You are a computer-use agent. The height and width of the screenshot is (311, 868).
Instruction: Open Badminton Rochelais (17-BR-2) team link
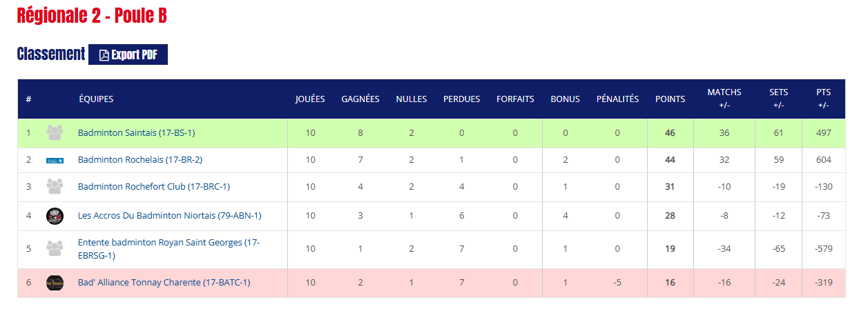point(140,160)
